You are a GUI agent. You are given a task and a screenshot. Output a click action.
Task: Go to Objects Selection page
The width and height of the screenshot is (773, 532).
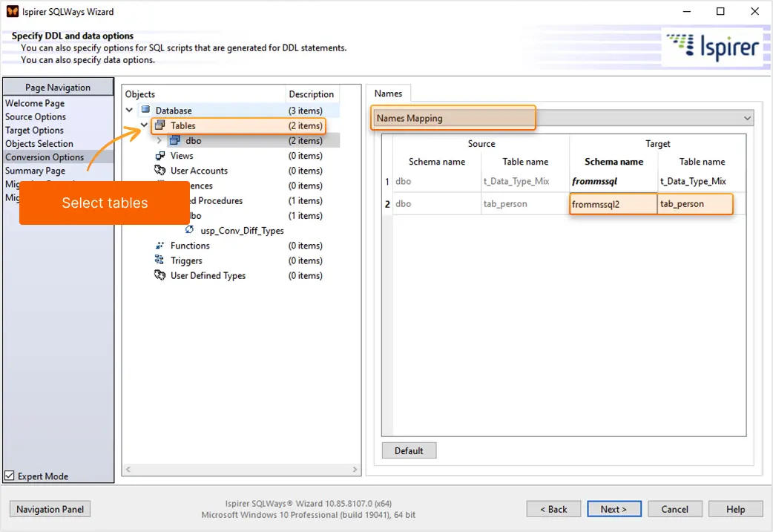point(39,143)
